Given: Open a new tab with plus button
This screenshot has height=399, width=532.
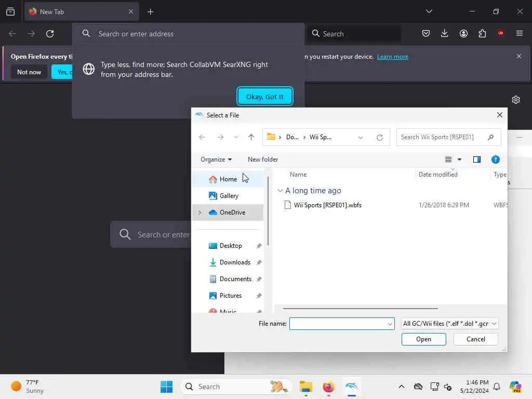Looking at the screenshot, I should coord(150,12).
